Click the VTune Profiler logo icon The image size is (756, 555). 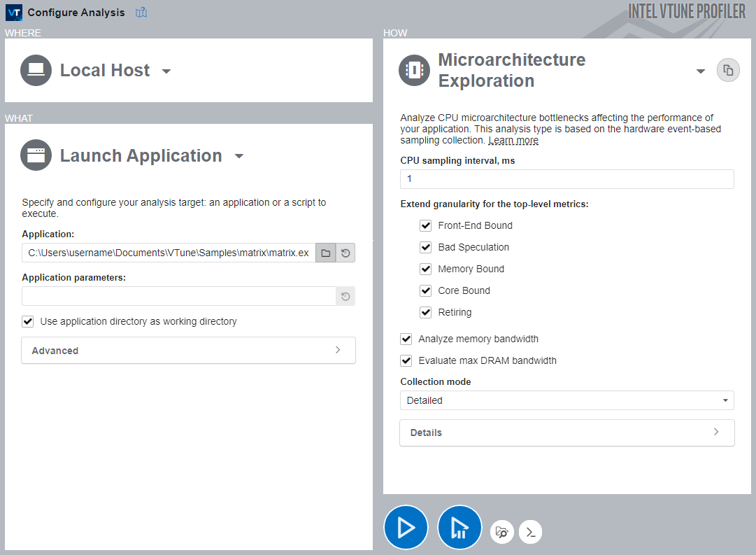(x=13, y=12)
